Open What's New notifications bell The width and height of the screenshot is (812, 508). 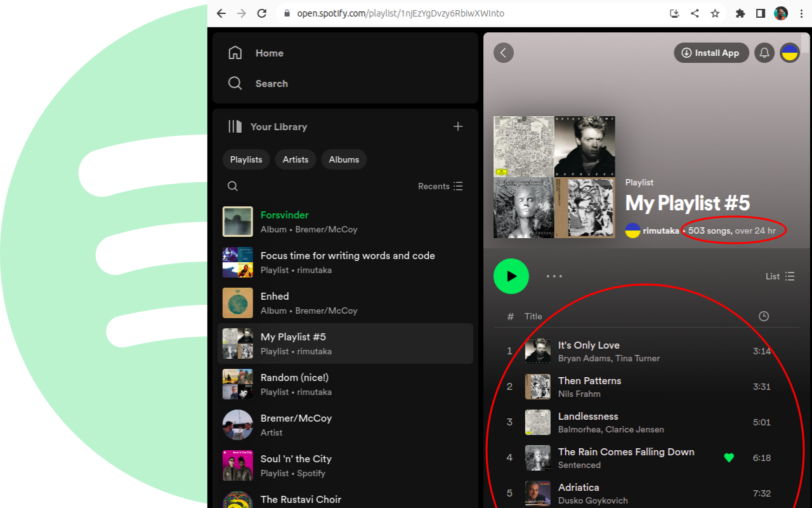click(x=764, y=53)
